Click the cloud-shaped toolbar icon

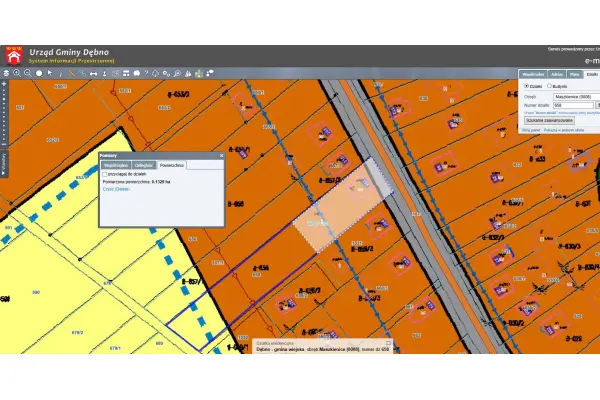click(x=155, y=73)
